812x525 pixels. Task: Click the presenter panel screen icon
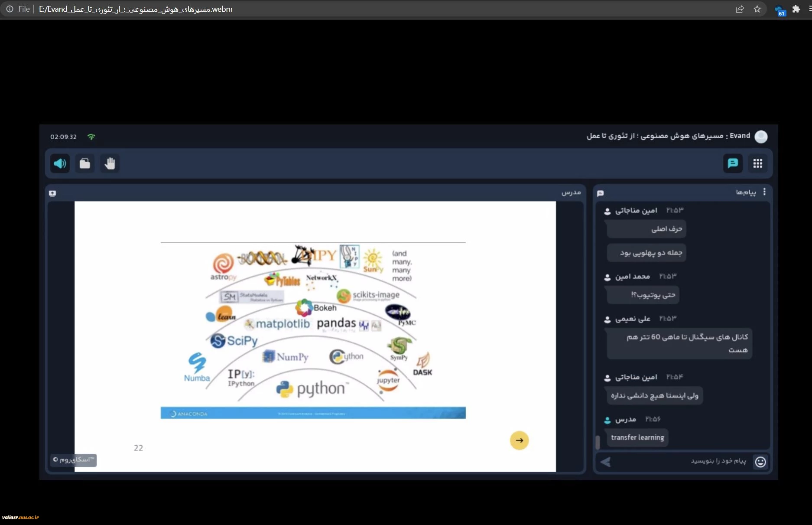point(53,193)
